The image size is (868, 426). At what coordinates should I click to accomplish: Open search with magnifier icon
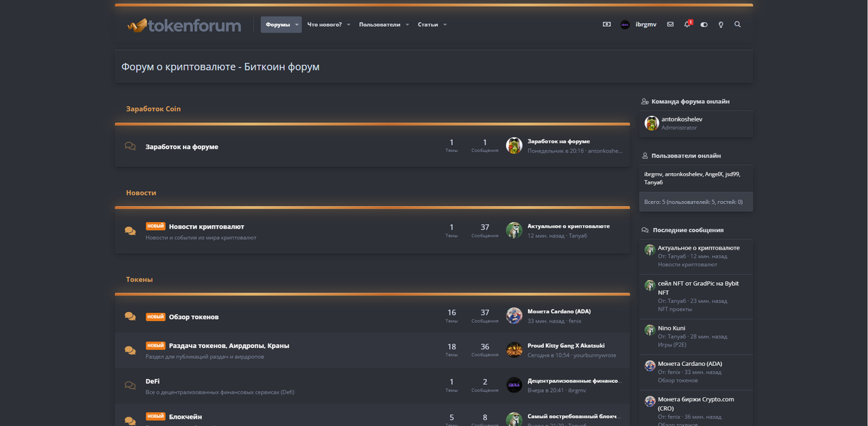pos(738,25)
